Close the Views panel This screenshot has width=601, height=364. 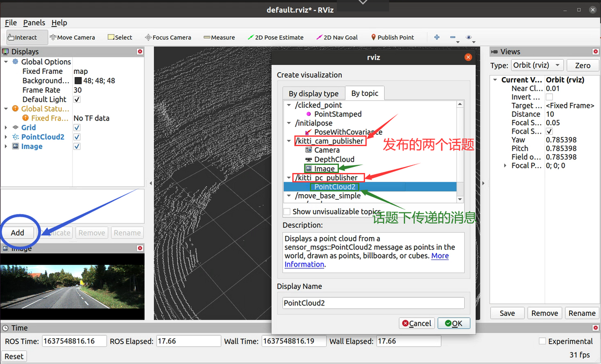pyautogui.click(x=595, y=51)
